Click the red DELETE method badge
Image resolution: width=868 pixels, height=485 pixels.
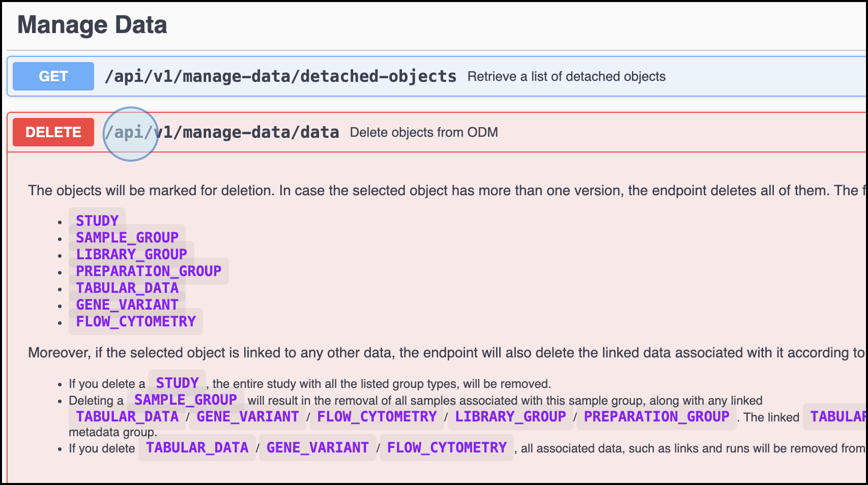(x=53, y=132)
